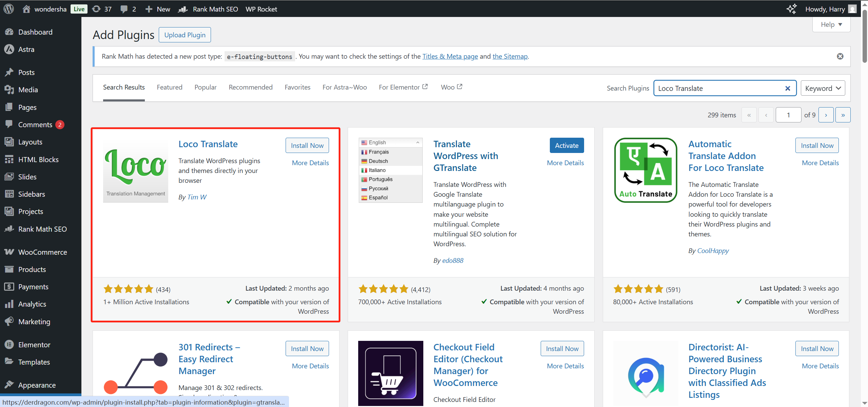This screenshot has height=407, width=868.
Task: Switch to the Popular tab
Action: pos(205,87)
